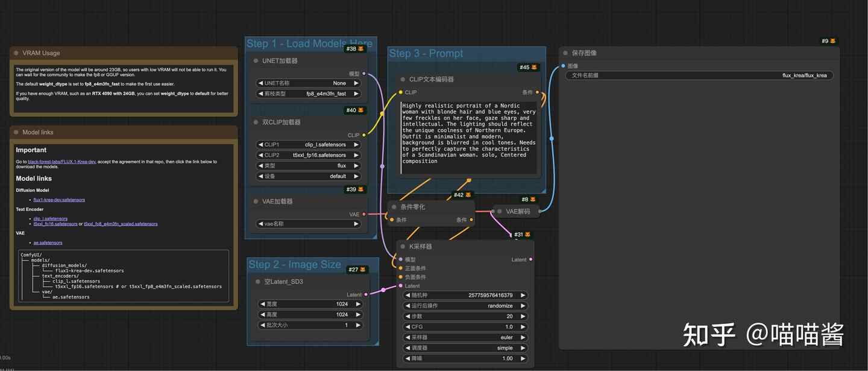The width and height of the screenshot is (868, 371).
Task: Click the 负面条件 input port on K采样器
Action: pos(401,277)
